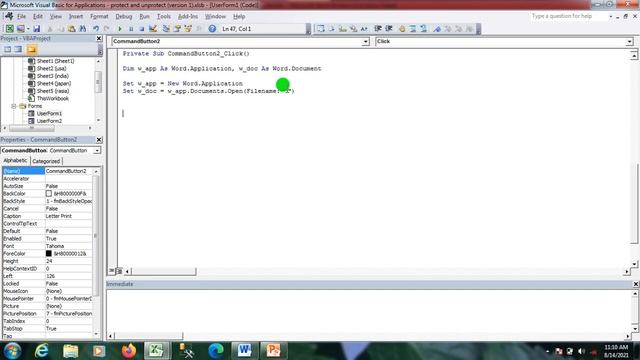Open Find using the binoculars icon
640x360 pixels.
[83, 29]
